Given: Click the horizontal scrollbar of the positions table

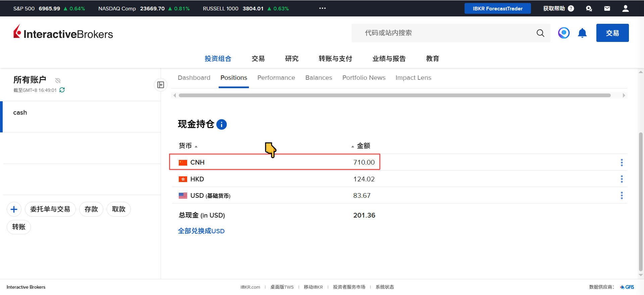Looking at the screenshot, I should [x=394, y=96].
